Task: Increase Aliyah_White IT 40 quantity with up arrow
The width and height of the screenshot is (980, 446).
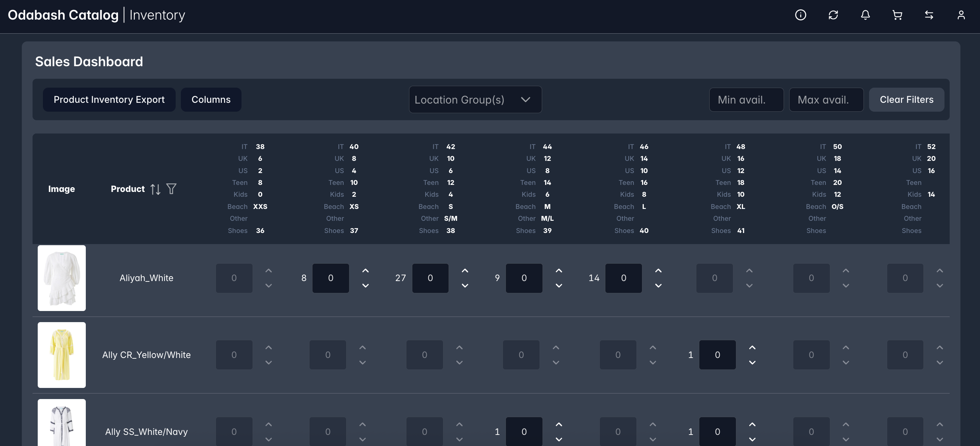Action: [365, 271]
